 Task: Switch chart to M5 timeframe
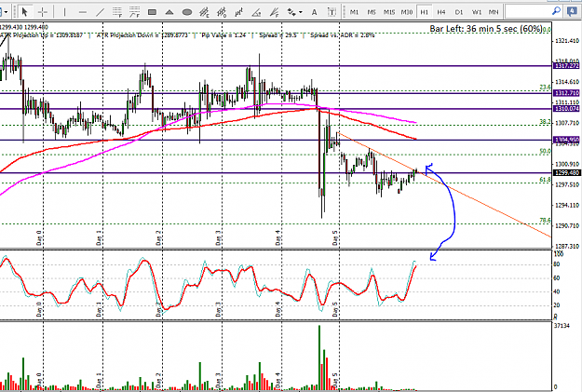click(372, 12)
